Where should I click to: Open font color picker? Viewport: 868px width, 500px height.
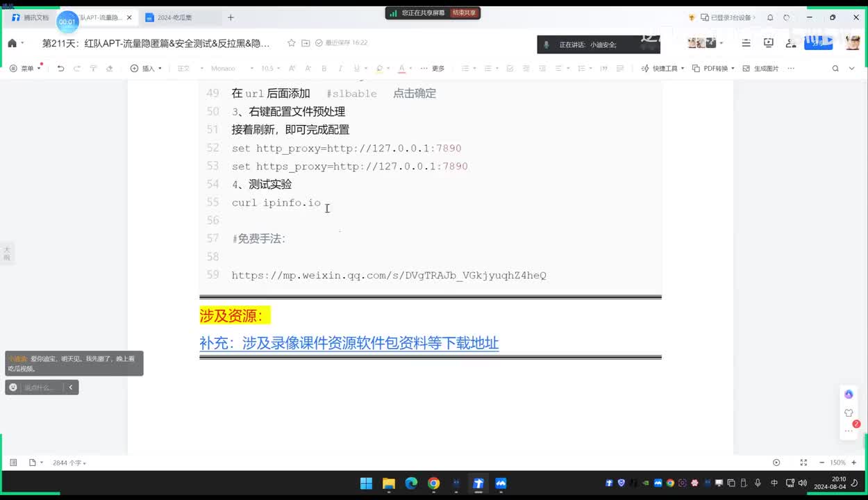[x=403, y=68]
